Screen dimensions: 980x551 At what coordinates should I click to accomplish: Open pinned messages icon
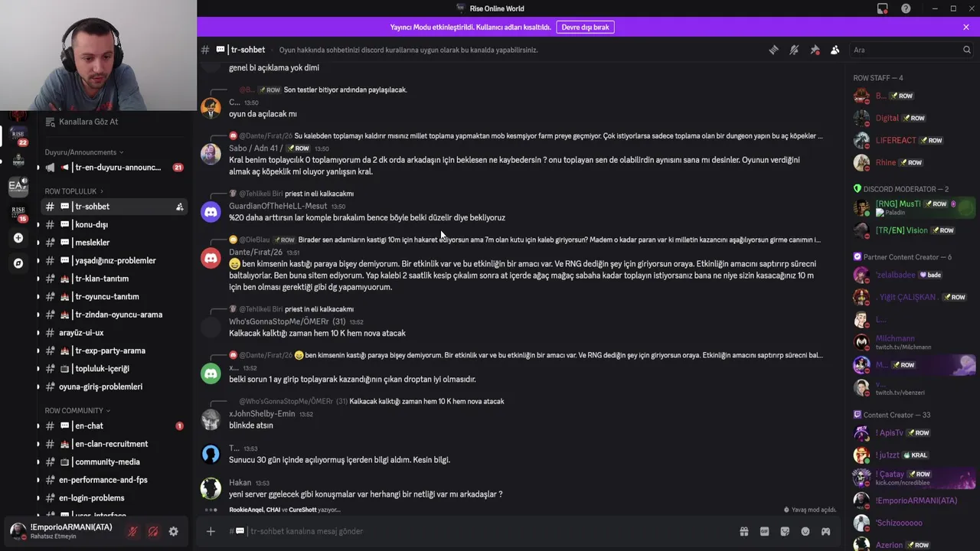[x=815, y=50]
